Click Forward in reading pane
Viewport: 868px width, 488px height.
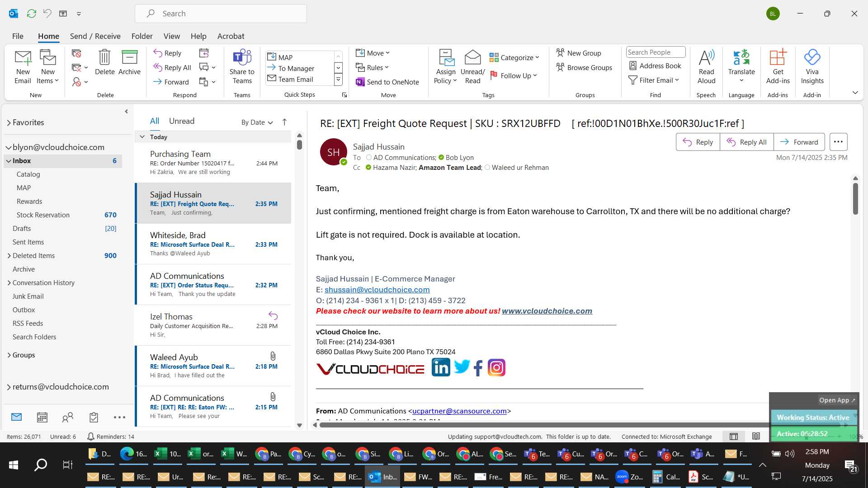point(799,142)
